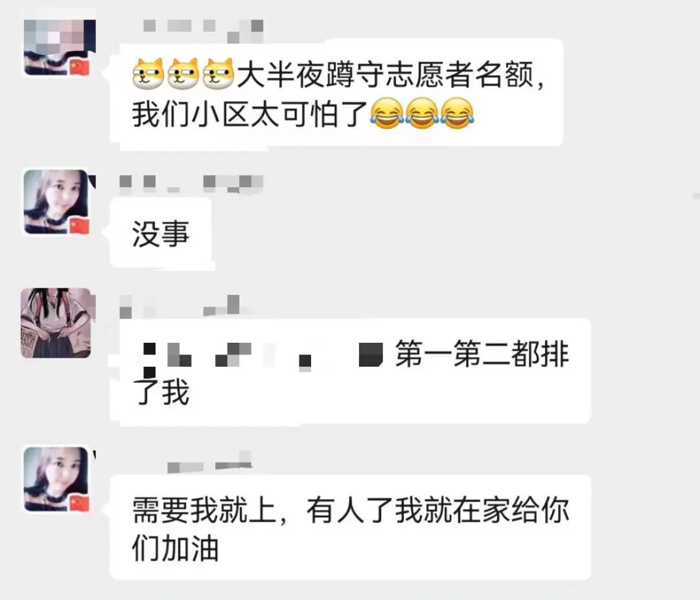Tap the woman's photo avatar beside 没事
The height and width of the screenshot is (600, 700).
coord(58,202)
